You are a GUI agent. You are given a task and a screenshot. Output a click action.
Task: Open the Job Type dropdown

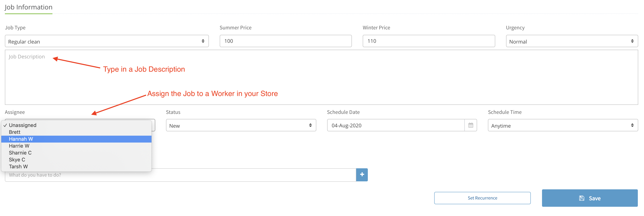point(107,41)
